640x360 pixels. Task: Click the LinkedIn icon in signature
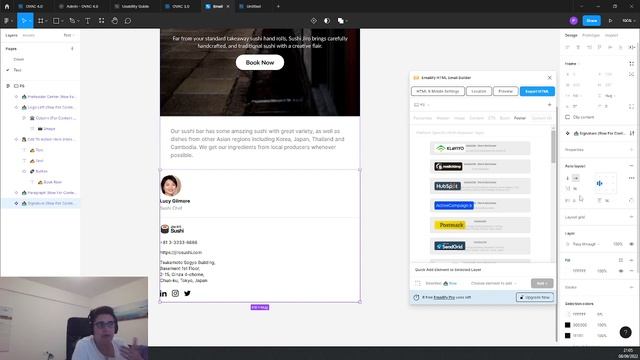(x=163, y=293)
